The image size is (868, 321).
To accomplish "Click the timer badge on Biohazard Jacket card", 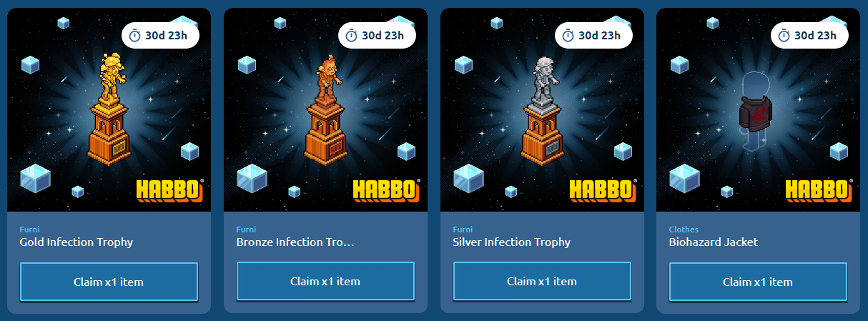I will coord(809,35).
